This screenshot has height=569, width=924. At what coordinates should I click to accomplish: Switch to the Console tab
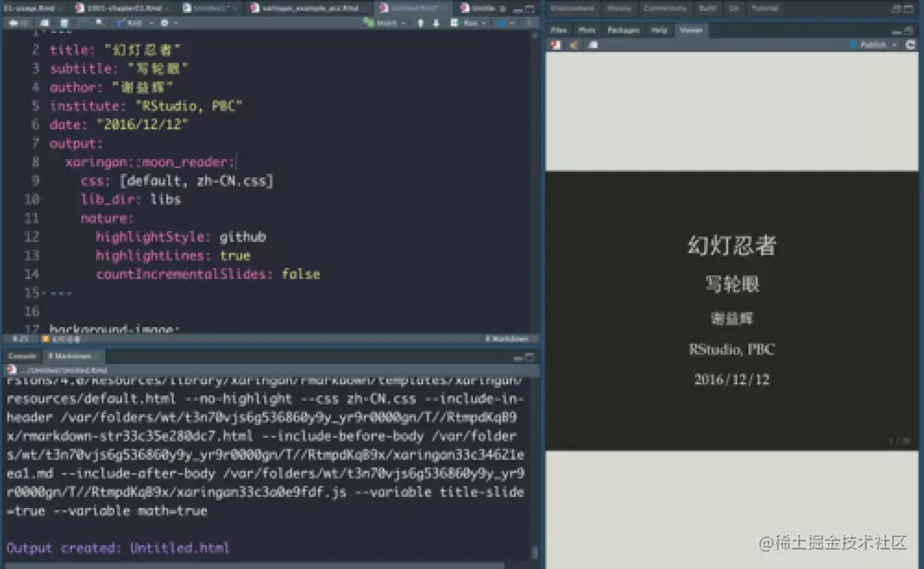(x=22, y=356)
